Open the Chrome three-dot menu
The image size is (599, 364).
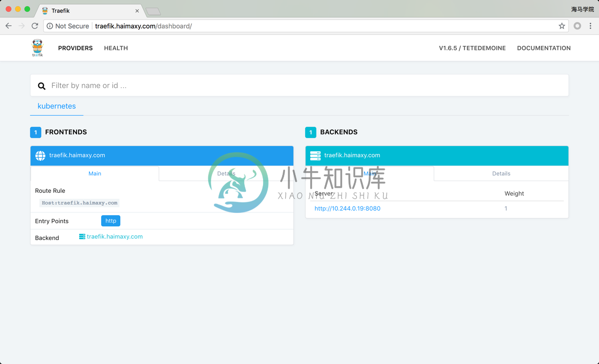point(591,26)
